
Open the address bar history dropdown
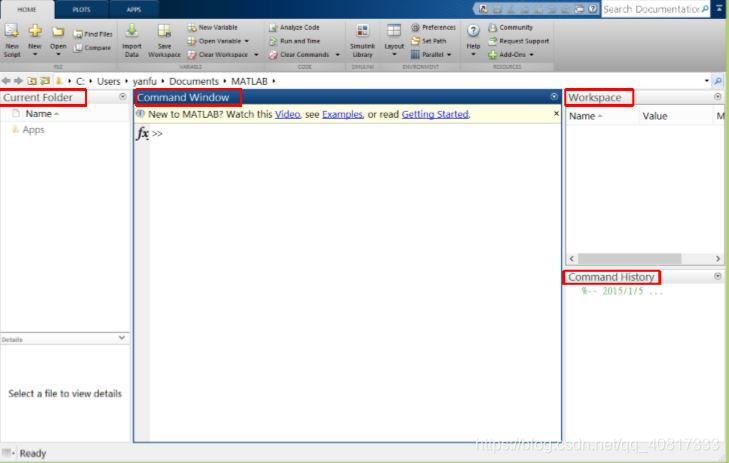[x=707, y=81]
